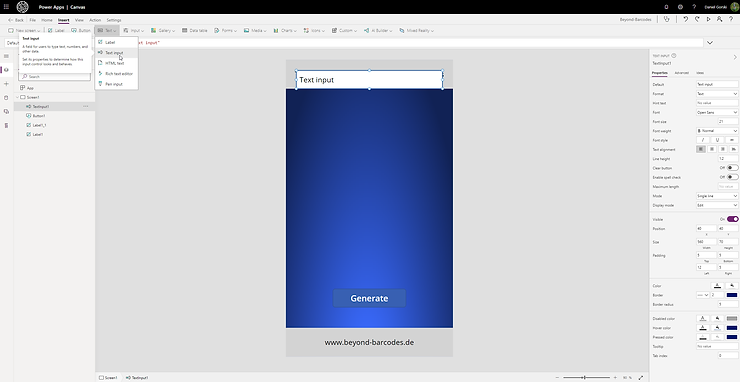
Task: Toggle underline font style
Action: (717, 140)
